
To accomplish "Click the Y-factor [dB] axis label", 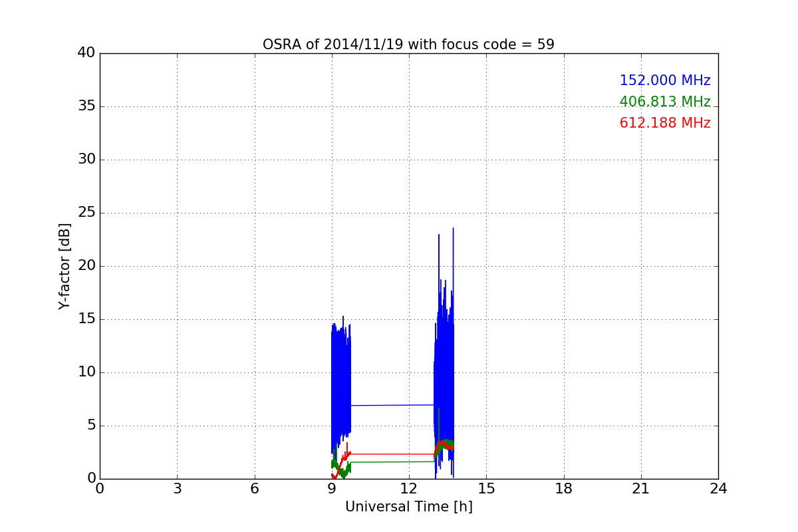I will (x=65, y=266).
